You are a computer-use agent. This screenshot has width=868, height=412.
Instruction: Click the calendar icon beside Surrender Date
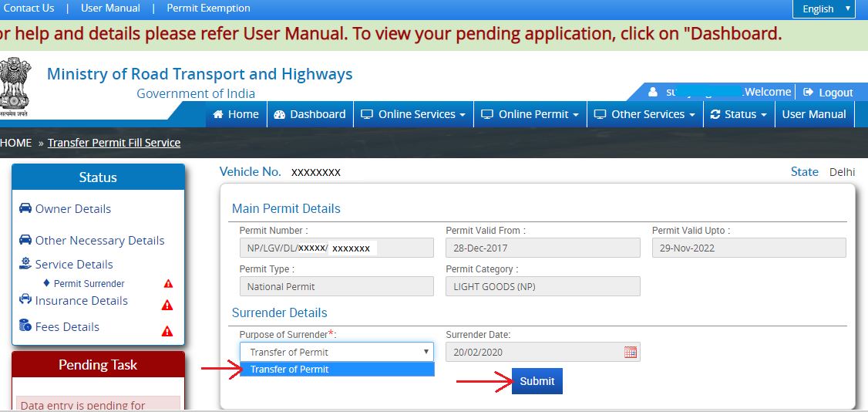(x=630, y=352)
